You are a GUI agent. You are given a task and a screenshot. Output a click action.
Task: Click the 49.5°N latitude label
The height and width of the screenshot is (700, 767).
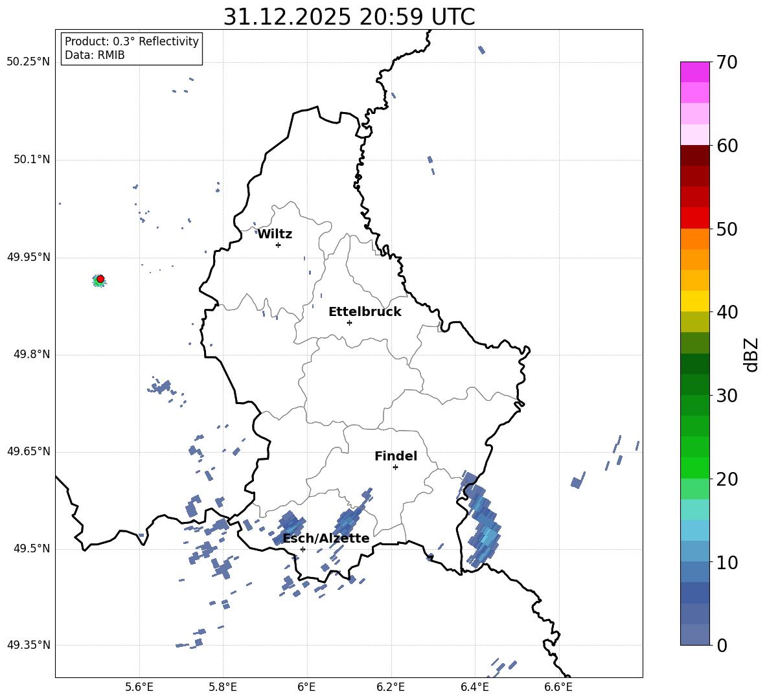(x=32, y=548)
